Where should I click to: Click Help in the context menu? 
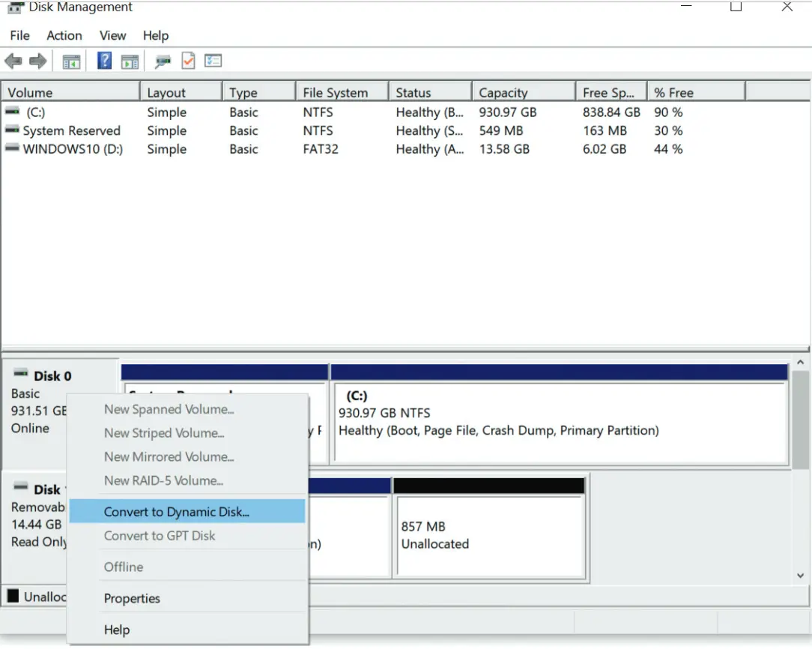(117, 630)
